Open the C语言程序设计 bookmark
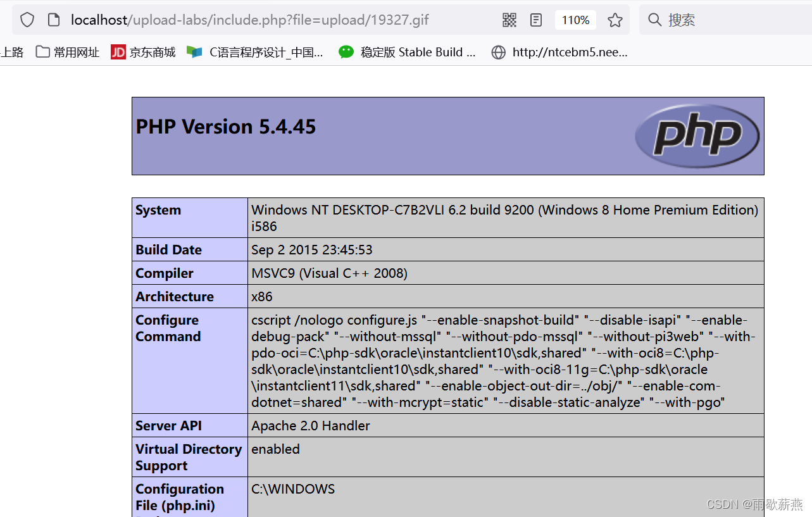Screen dimensions: 812x517 [x=255, y=53]
